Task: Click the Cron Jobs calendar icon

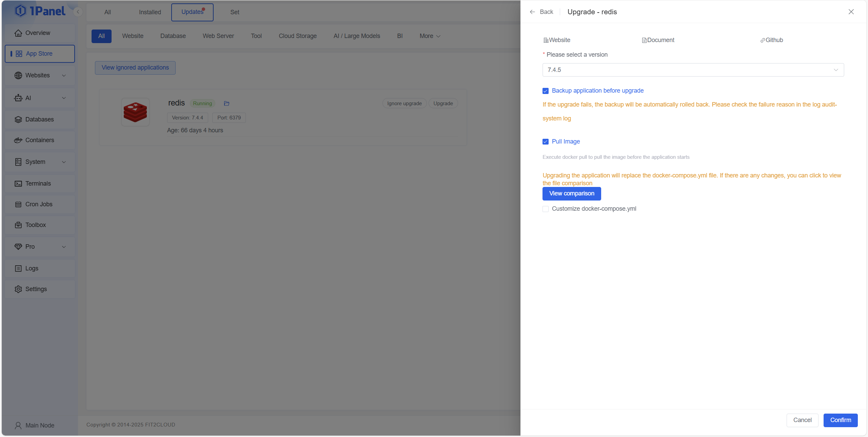Action: coord(18,204)
